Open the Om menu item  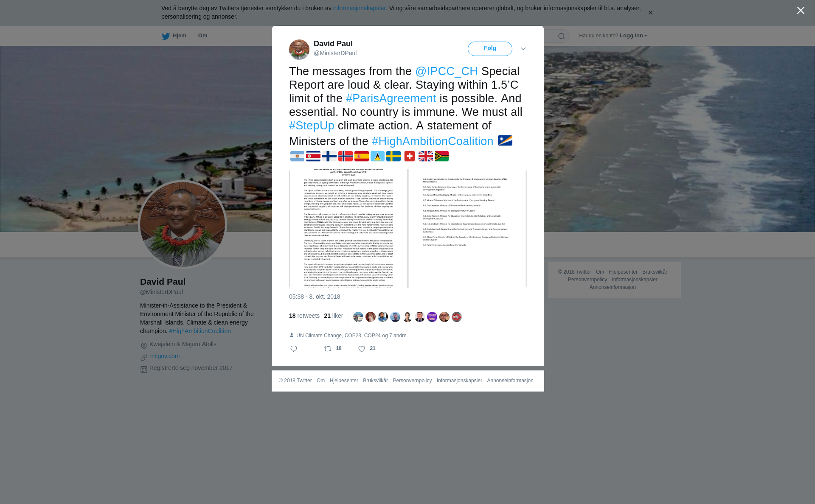pyautogui.click(x=202, y=36)
